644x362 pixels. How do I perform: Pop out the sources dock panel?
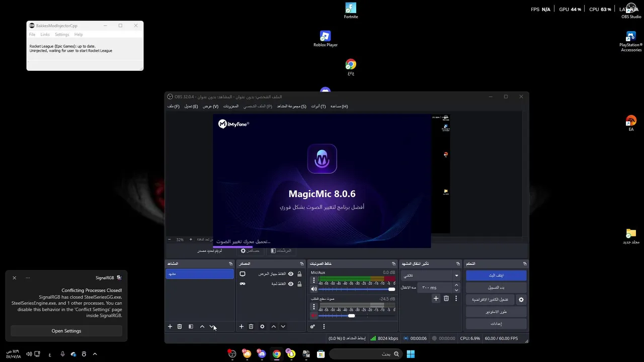click(302, 263)
